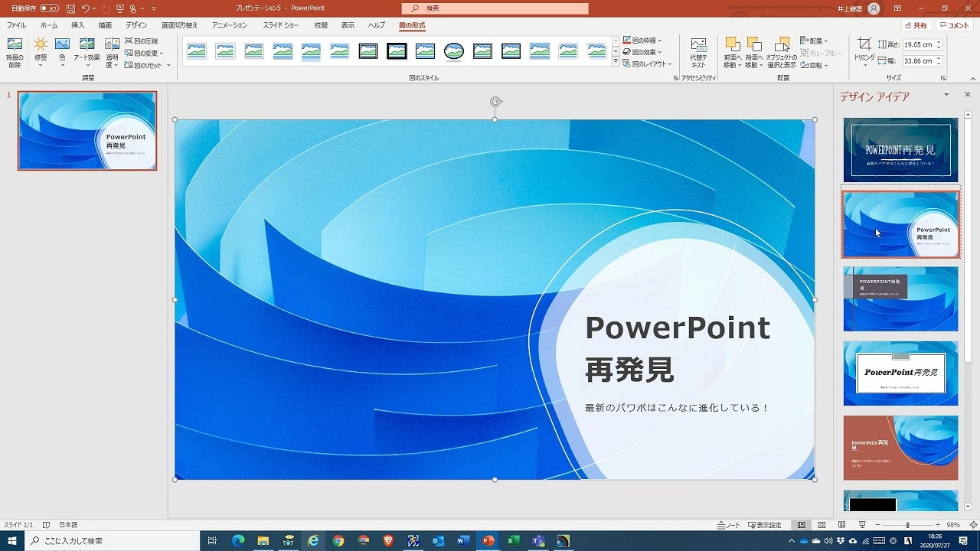Close the デザイン アイデア pane
Viewport: 980px width, 551px height.
coord(967,95)
